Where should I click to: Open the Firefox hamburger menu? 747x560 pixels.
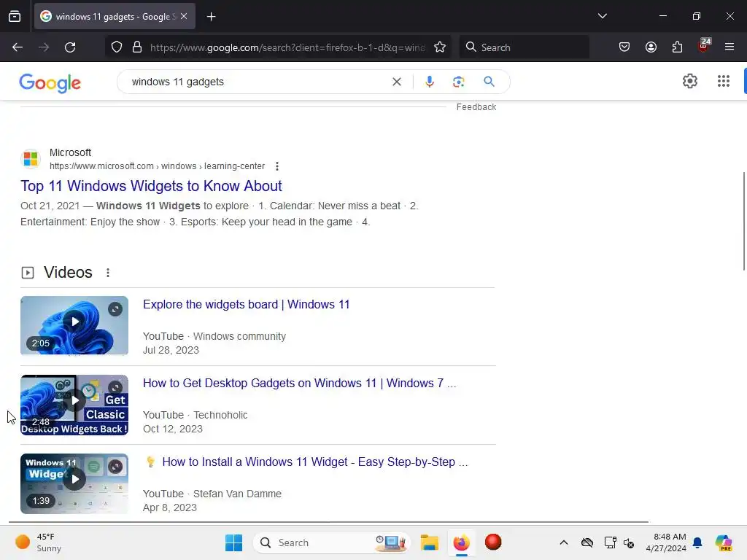point(729,47)
